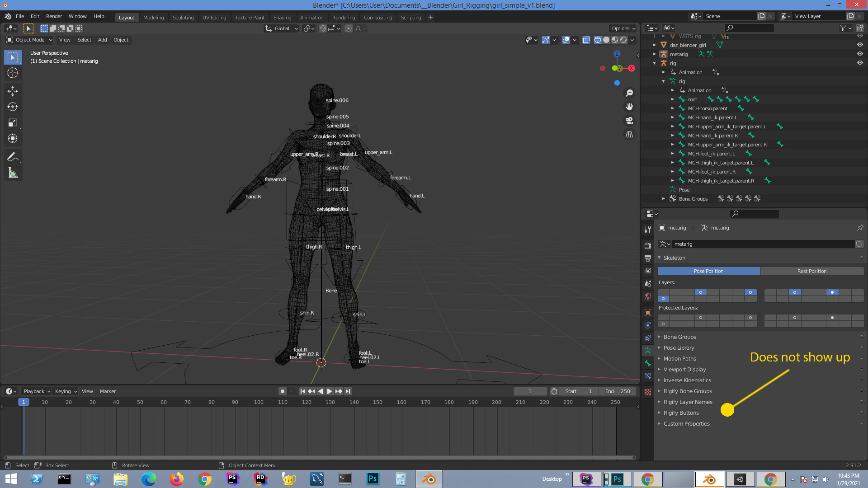Open the Playback dropdown in timeline
Image resolution: width=868 pixels, height=488 pixels.
[x=37, y=391]
